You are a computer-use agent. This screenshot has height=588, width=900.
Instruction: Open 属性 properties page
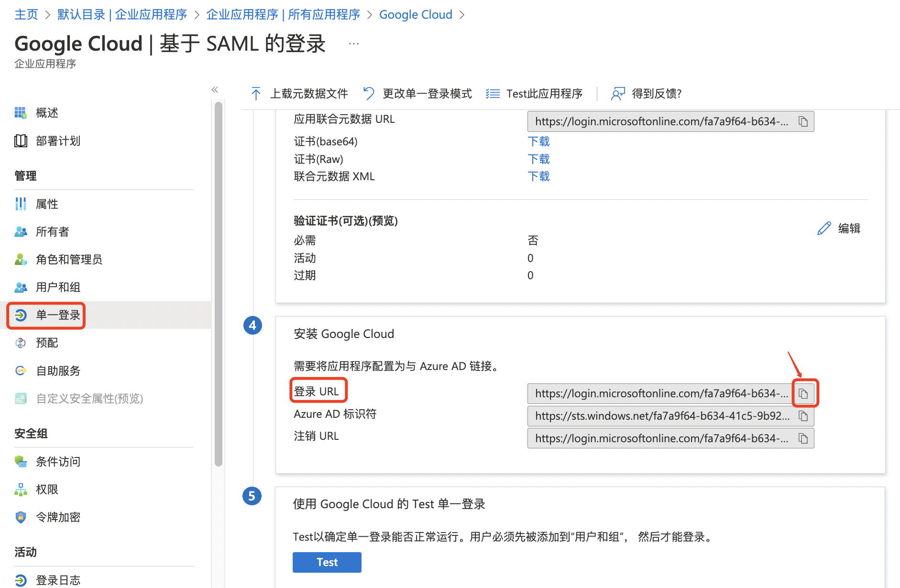[x=47, y=204]
